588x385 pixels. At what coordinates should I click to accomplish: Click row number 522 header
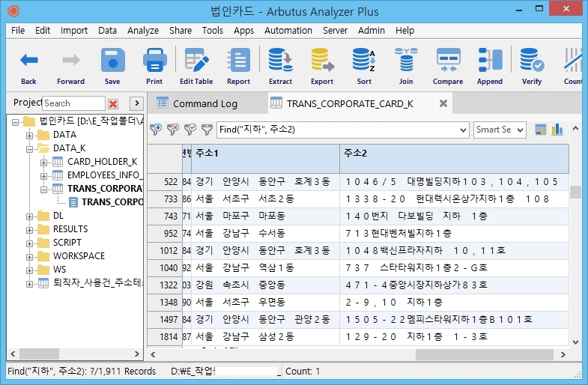tap(165, 182)
